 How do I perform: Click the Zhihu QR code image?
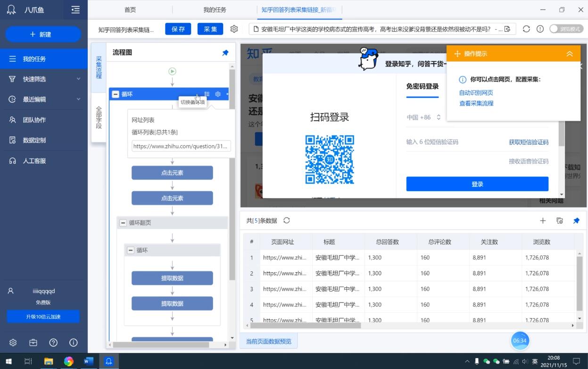(x=330, y=159)
